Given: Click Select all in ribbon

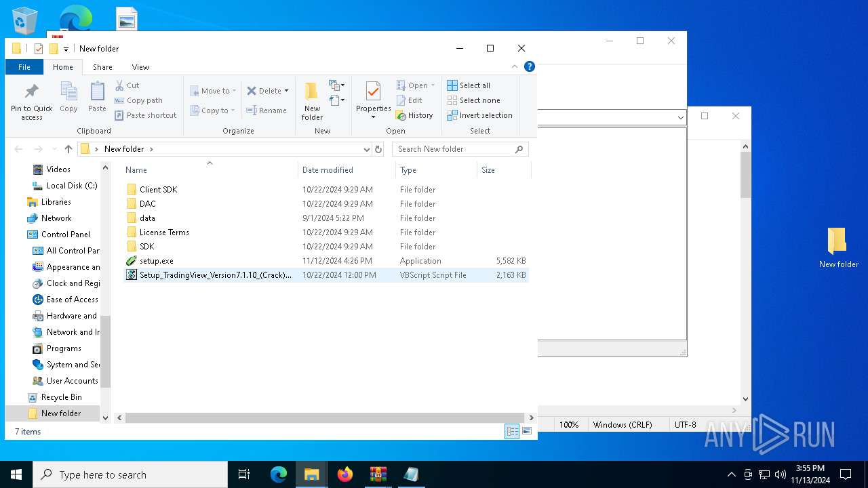Looking at the screenshot, I should pos(468,85).
